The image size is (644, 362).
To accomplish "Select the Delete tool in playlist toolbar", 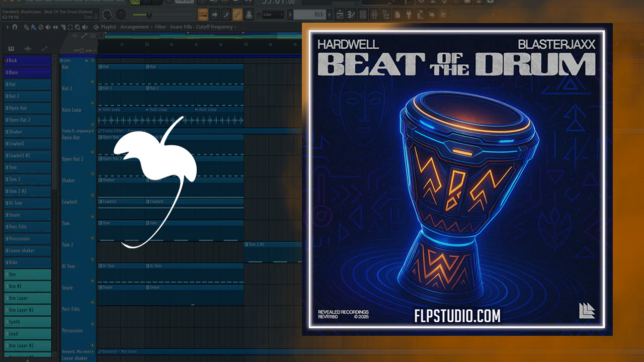I will [40, 27].
